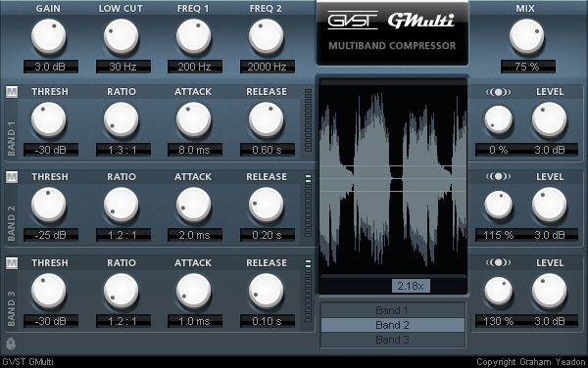588x368 pixels.
Task: Click Band 3 gain reduction meter
Action: 309,292
